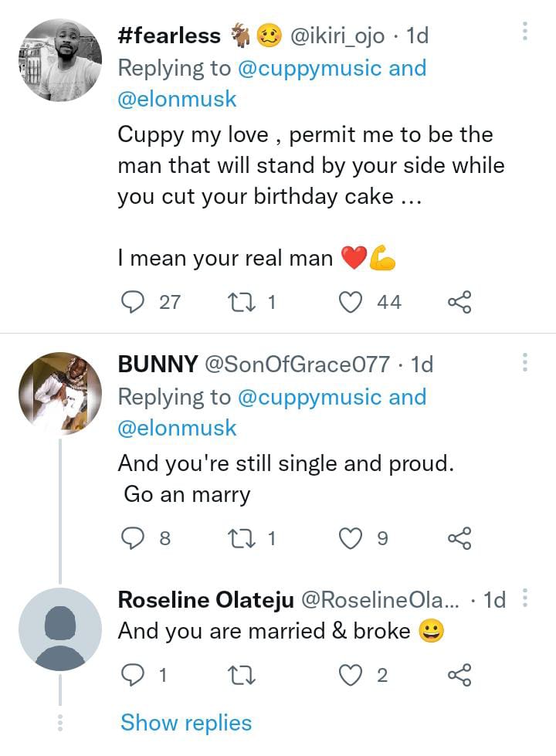Like BUNNY's tweet with 9 likes
Screen dimensions: 556x756
351,538
